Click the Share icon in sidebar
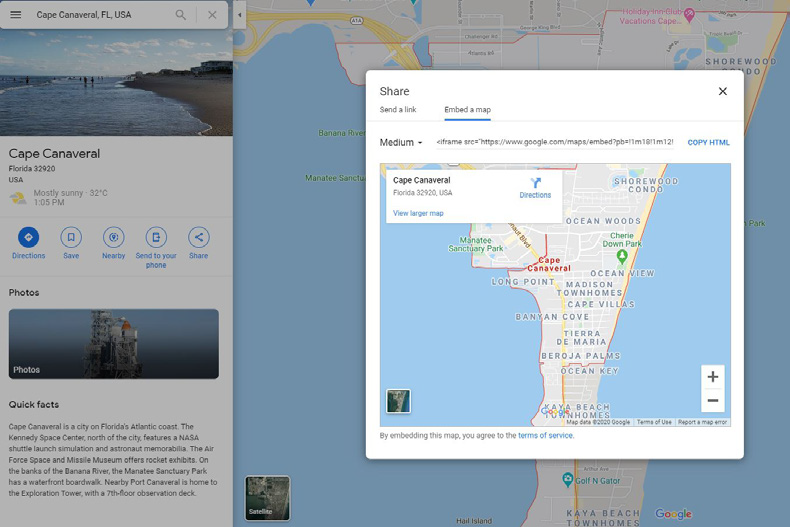This screenshot has height=527, width=790. tap(199, 237)
